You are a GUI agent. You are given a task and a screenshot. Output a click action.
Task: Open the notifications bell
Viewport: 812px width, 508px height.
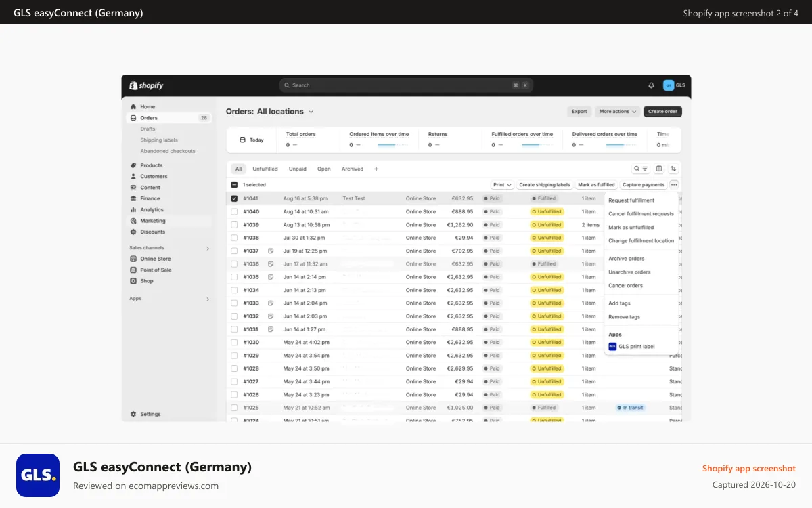pyautogui.click(x=651, y=85)
